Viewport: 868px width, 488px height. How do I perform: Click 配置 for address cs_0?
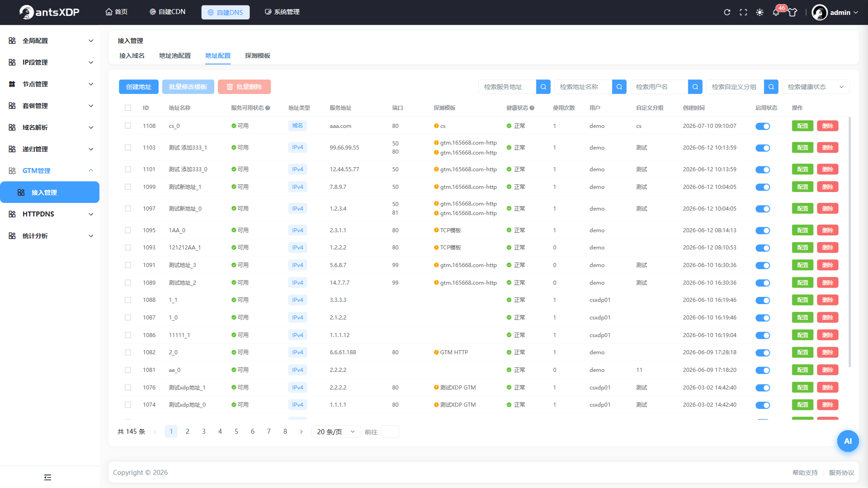[802, 126]
